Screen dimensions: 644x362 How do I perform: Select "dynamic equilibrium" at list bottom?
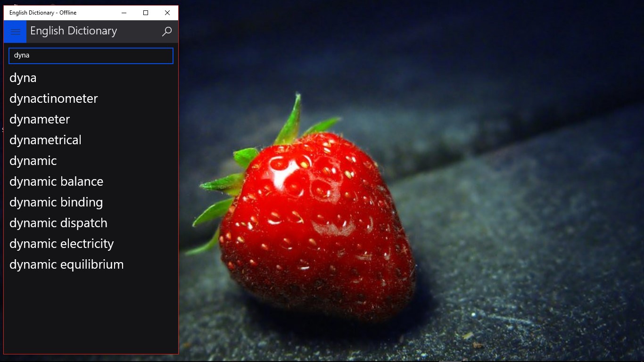tap(66, 264)
